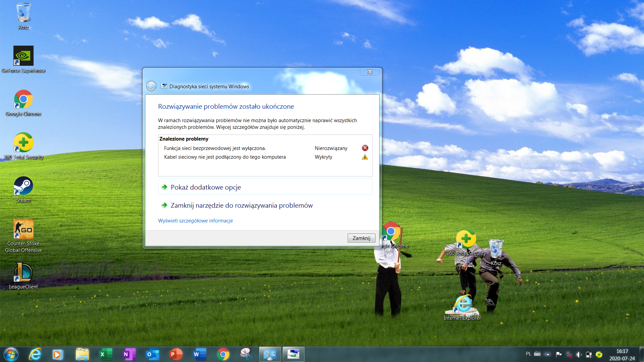The height and width of the screenshot is (362, 644).
Task: Close the Diagnostyka sieci dialog with X
Action: pyautogui.click(x=370, y=72)
